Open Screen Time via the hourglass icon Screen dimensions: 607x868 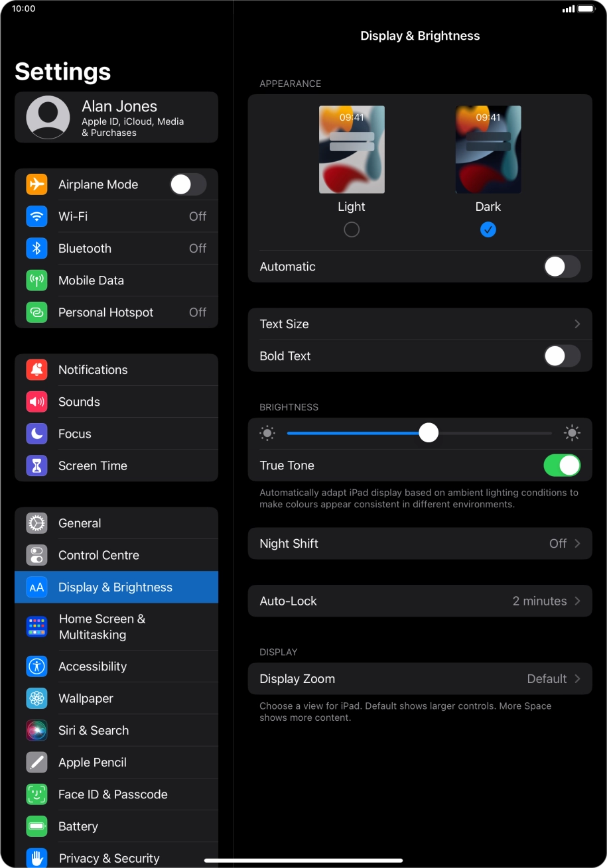click(36, 465)
